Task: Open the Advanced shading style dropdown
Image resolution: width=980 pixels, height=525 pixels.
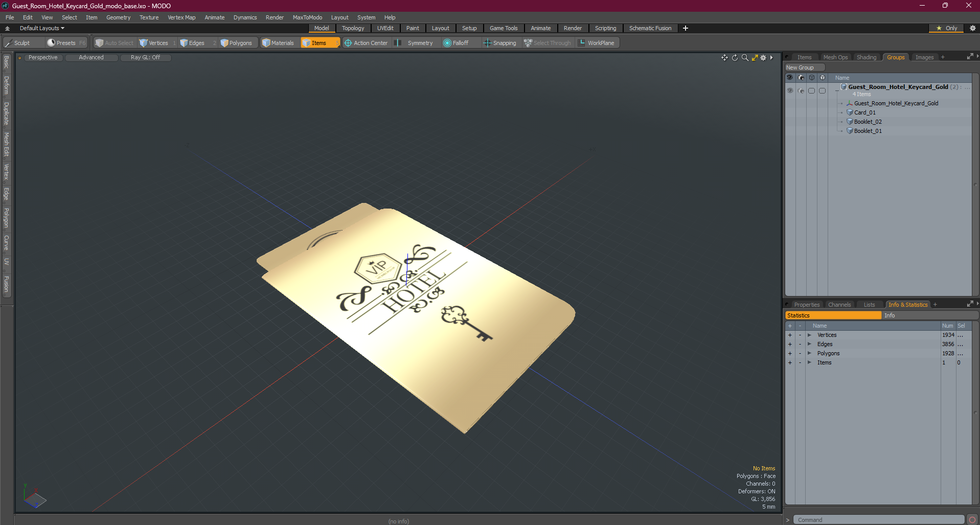Action: tap(91, 57)
